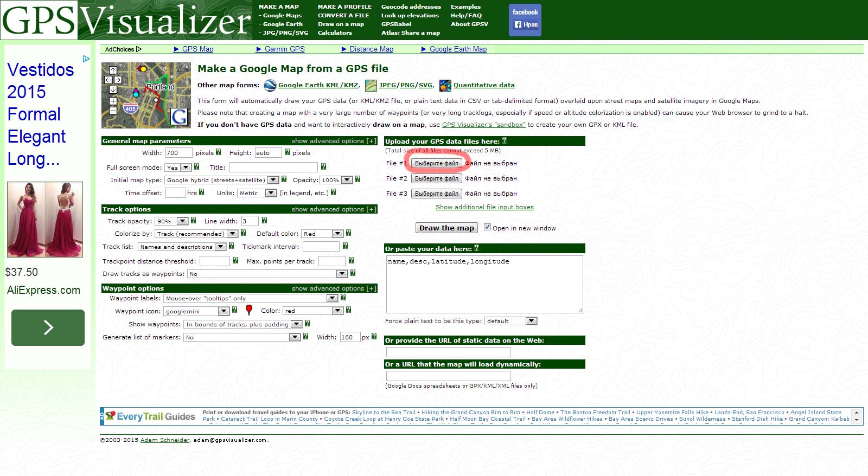
Task: Open help icon beside Colorize by
Action: click(x=243, y=233)
